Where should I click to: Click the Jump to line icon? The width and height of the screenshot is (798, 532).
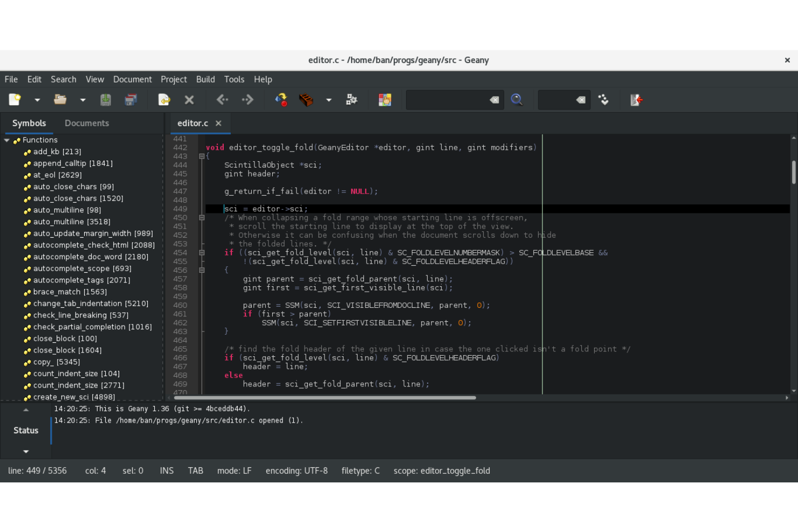tap(603, 100)
